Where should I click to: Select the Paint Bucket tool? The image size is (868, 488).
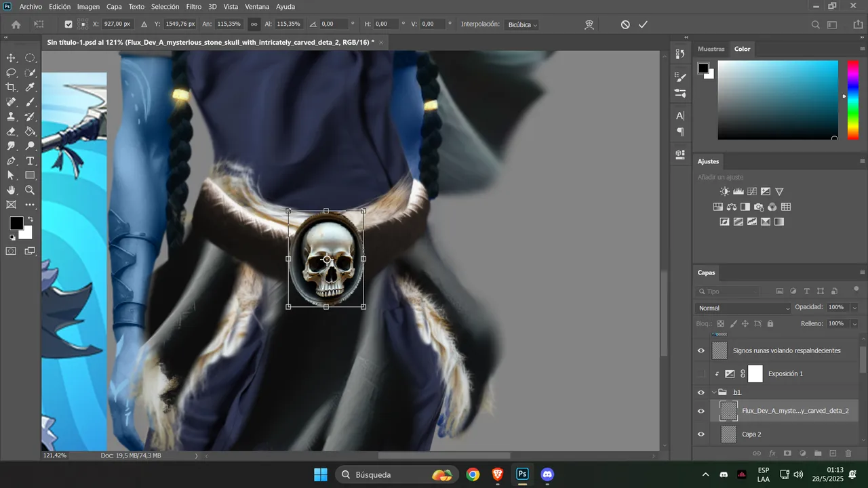[x=30, y=131]
